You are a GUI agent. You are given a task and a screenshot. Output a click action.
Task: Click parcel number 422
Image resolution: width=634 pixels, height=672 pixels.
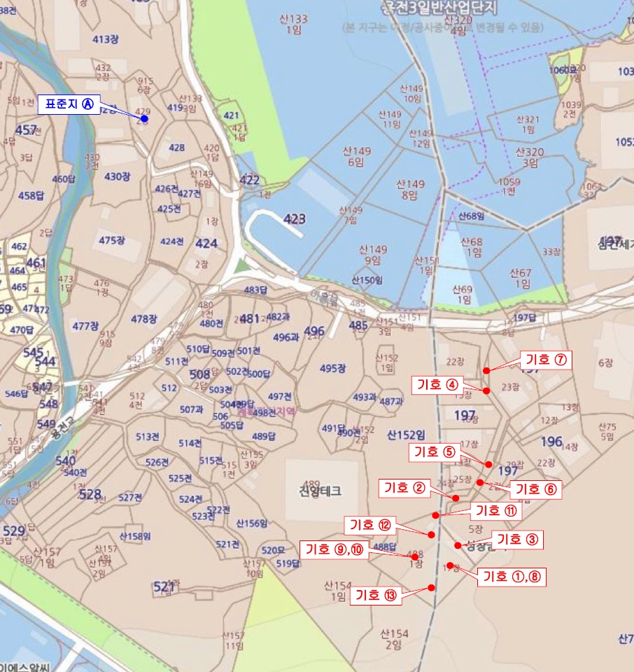tap(249, 180)
